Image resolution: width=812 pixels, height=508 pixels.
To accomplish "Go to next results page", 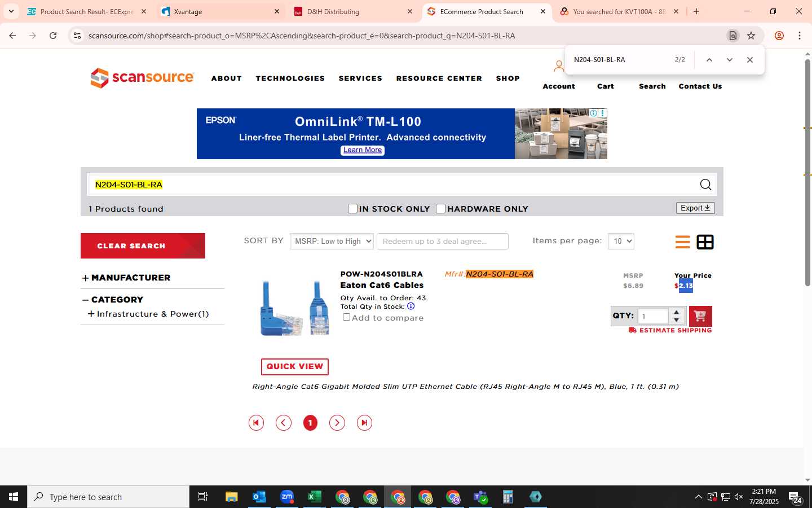I will [x=337, y=423].
